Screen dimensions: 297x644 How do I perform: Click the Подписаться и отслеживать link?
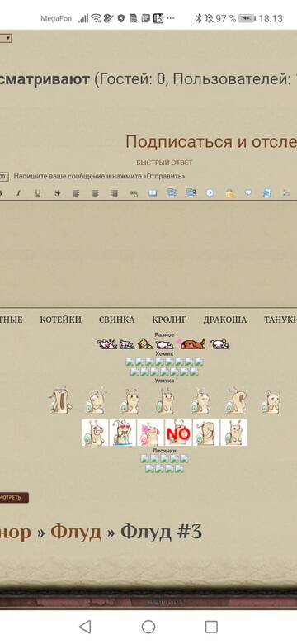(x=211, y=142)
